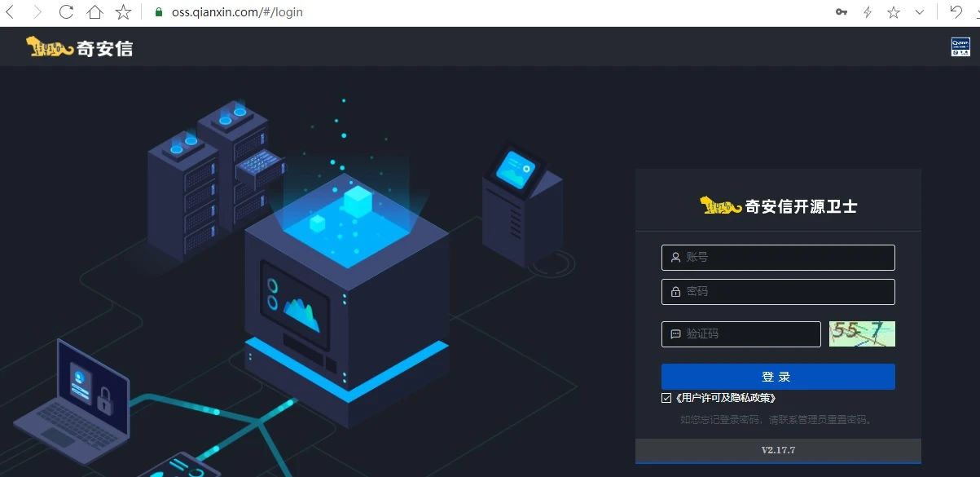Go to browser home page icon

tap(94, 12)
